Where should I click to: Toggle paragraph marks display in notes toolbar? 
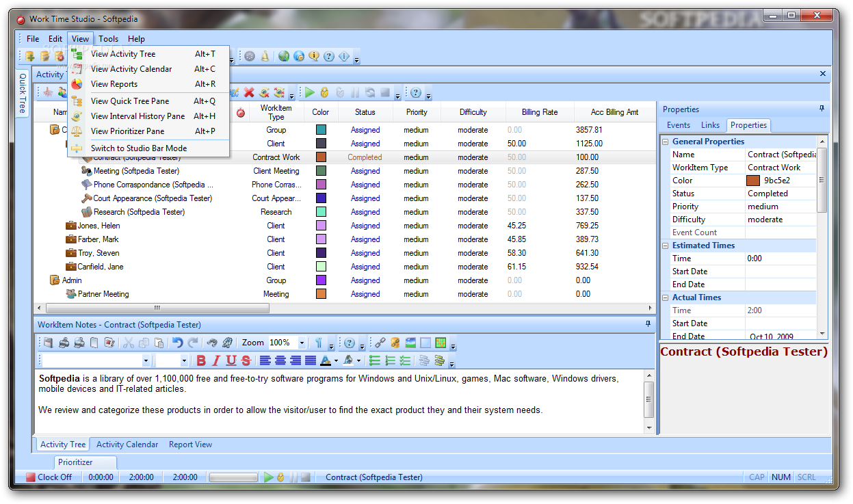[x=319, y=343]
